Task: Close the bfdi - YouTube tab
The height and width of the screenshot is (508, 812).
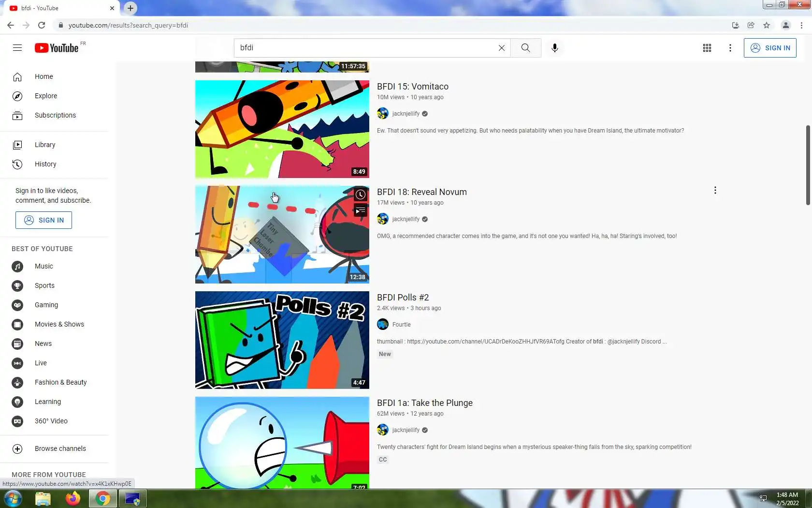Action: tap(112, 8)
